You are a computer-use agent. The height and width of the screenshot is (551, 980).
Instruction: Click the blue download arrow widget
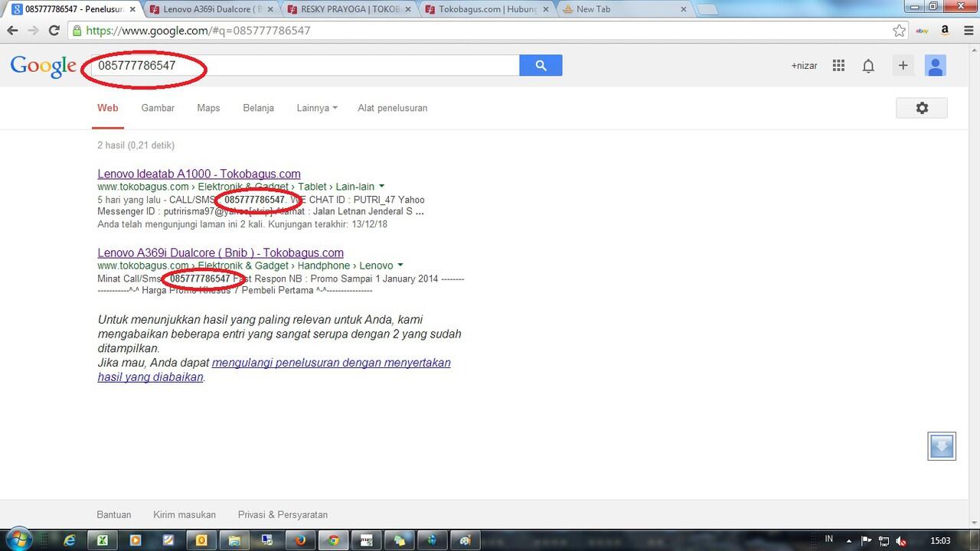[x=942, y=446]
